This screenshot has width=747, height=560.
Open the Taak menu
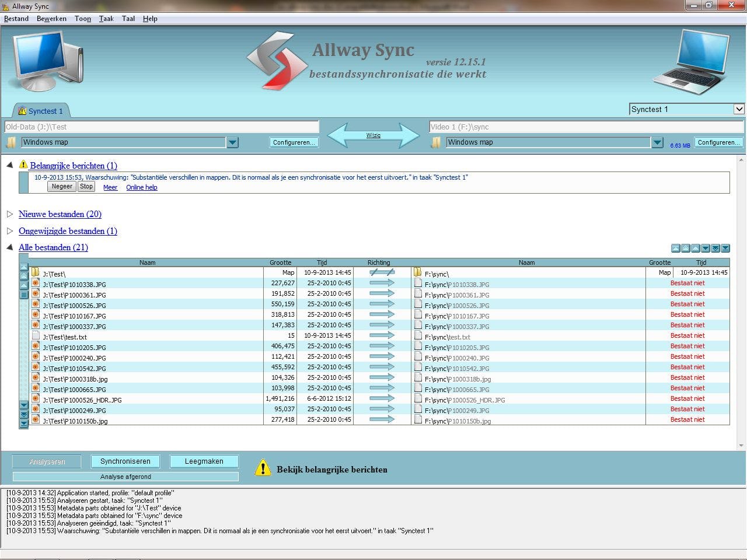106,19
